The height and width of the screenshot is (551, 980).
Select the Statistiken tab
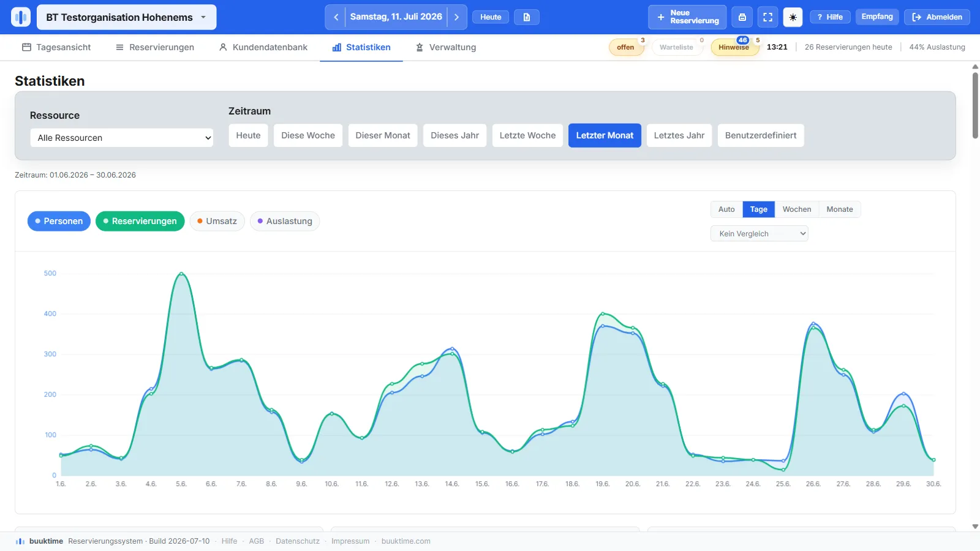[361, 47]
